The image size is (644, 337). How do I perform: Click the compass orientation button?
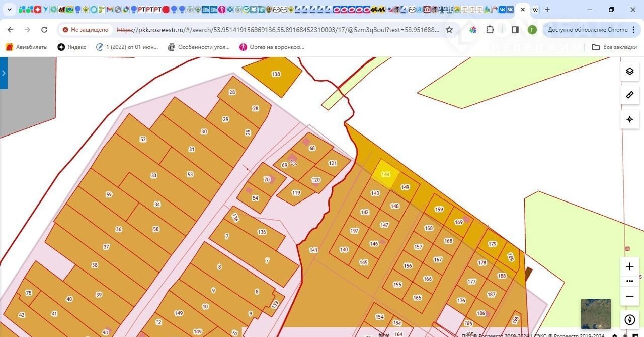pos(629,320)
